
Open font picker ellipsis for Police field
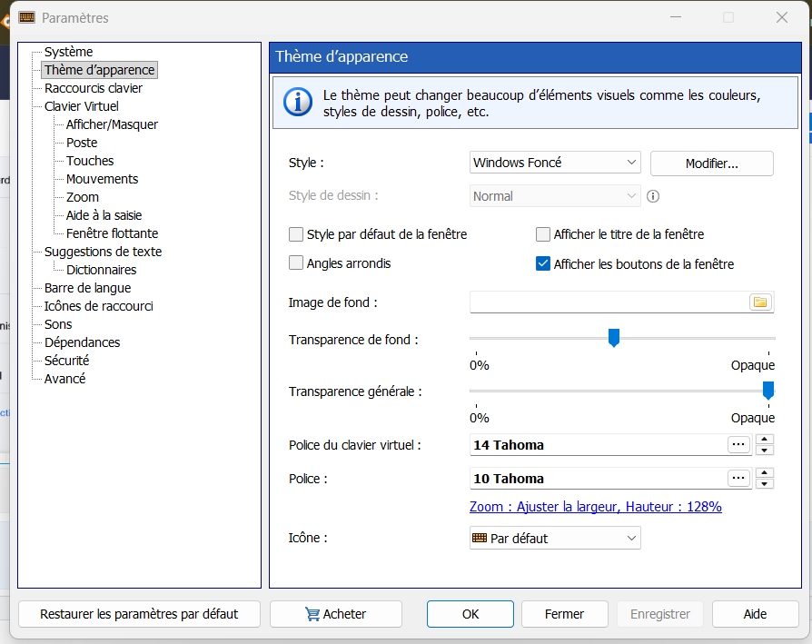[738, 478]
